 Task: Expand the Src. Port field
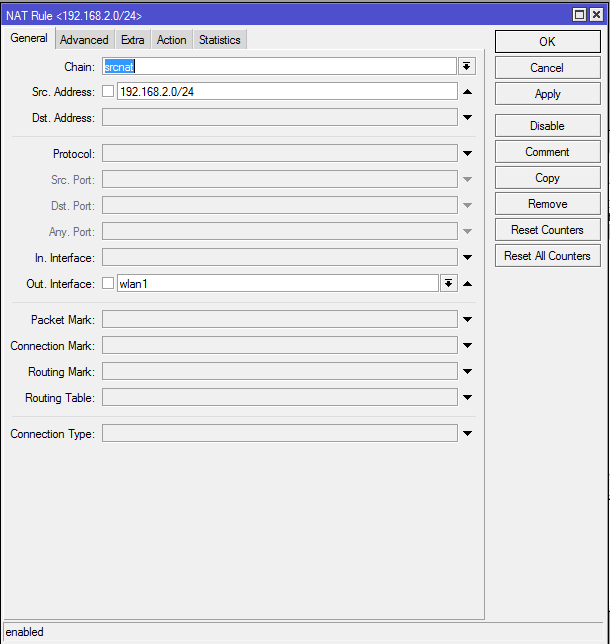(x=467, y=179)
